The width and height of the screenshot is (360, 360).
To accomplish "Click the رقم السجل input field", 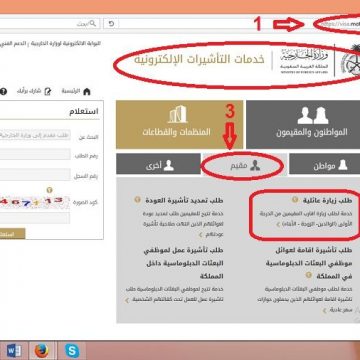I will click(x=35, y=174).
